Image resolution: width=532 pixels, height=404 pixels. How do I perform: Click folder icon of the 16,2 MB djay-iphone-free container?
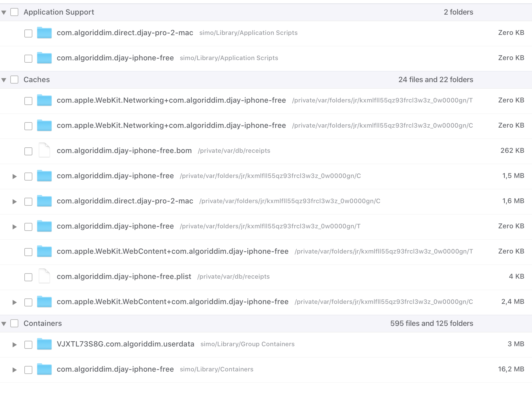[44, 369]
